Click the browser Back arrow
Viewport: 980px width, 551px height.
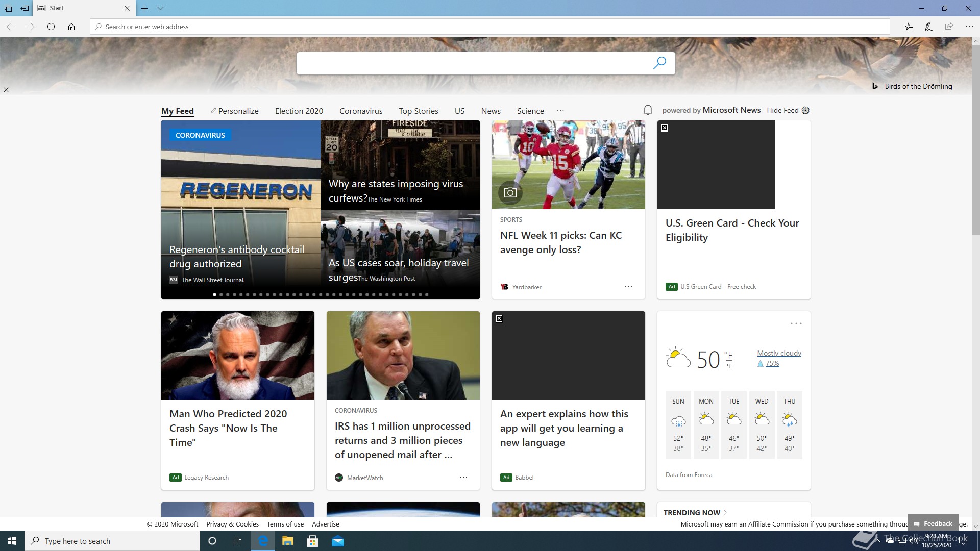pos(10,27)
